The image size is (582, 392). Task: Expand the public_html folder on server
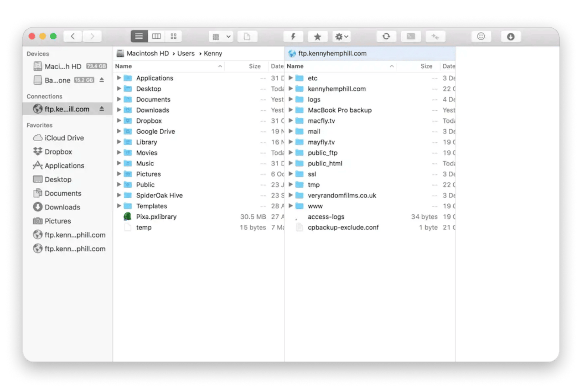point(291,163)
